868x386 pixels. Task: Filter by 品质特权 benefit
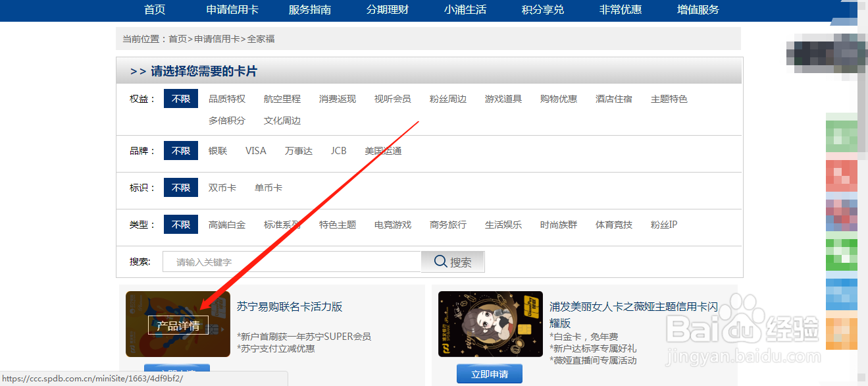227,99
